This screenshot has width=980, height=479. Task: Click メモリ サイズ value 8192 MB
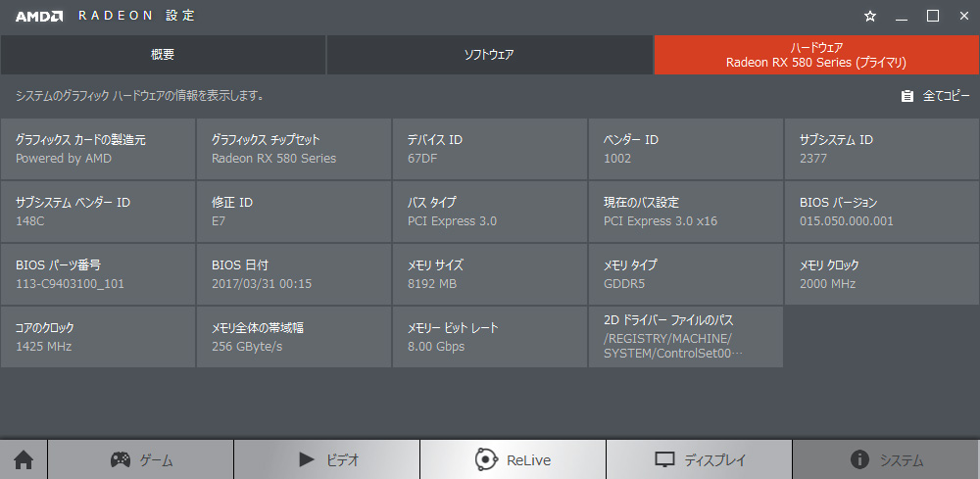(432, 284)
